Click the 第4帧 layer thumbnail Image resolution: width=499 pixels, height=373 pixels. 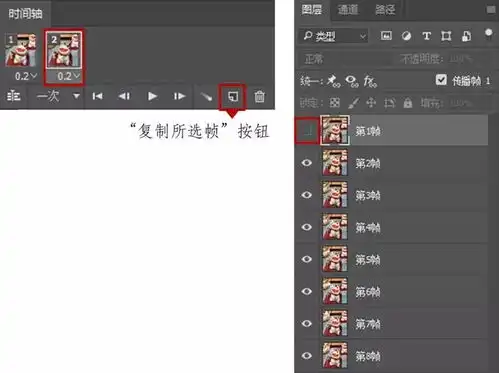(x=335, y=227)
